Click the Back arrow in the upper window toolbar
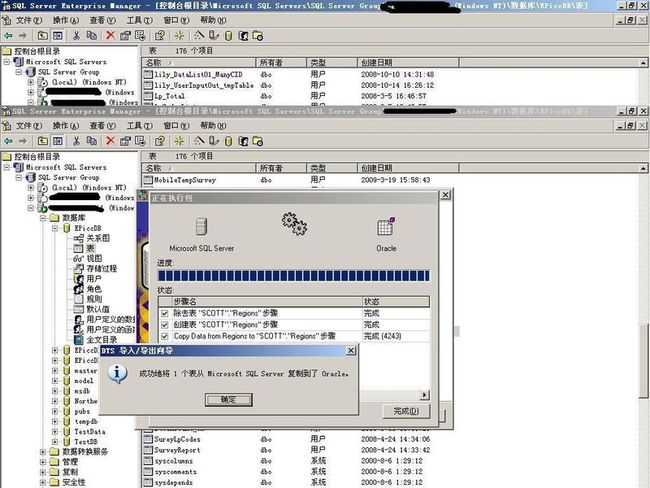Screen dimensions: 650x488 (x=8, y=36)
